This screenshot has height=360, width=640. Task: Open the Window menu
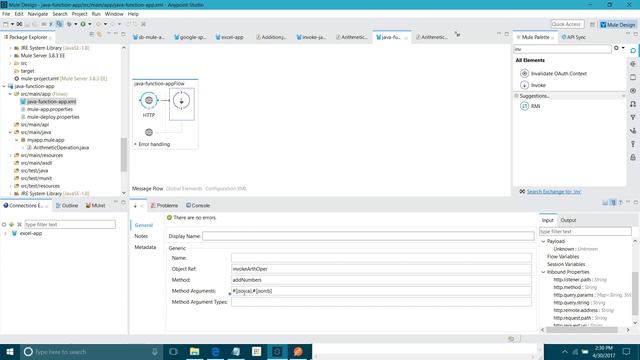click(114, 14)
